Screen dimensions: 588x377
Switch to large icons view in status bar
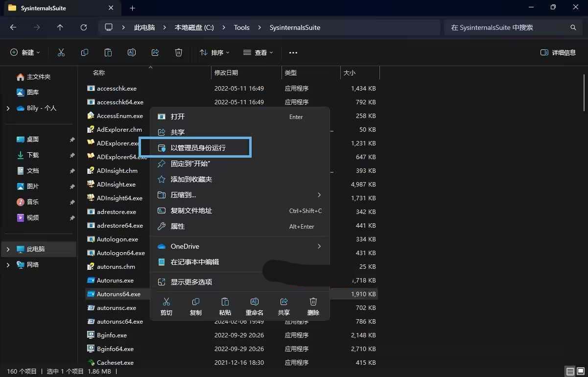pyautogui.click(x=581, y=371)
